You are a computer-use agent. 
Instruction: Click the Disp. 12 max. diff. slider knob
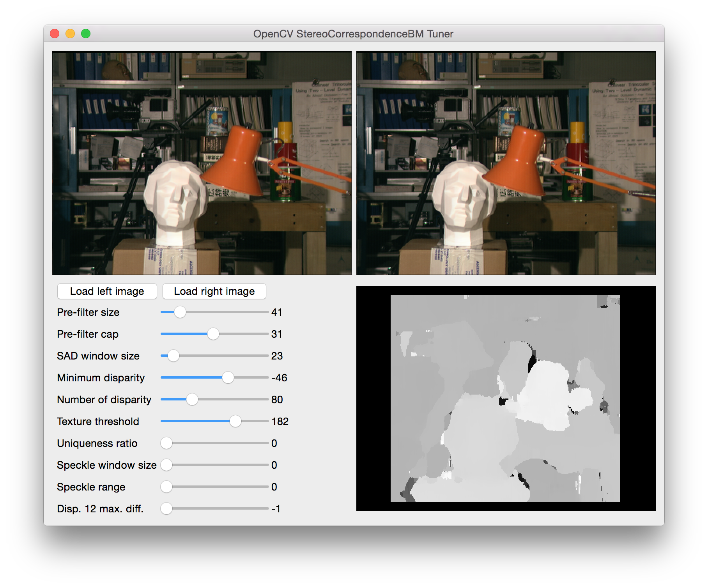point(166,508)
